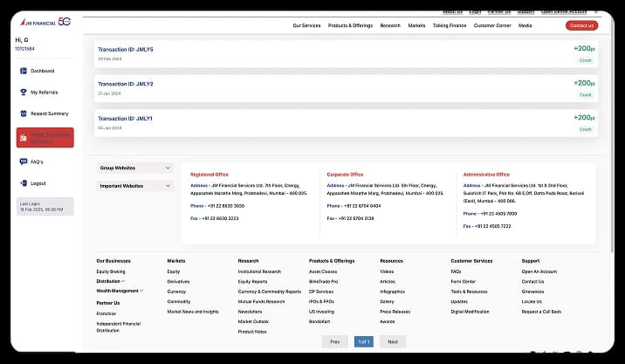625x364 pixels.
Task: Open Customer Corner in top navigation
Action: coord(492,25)
